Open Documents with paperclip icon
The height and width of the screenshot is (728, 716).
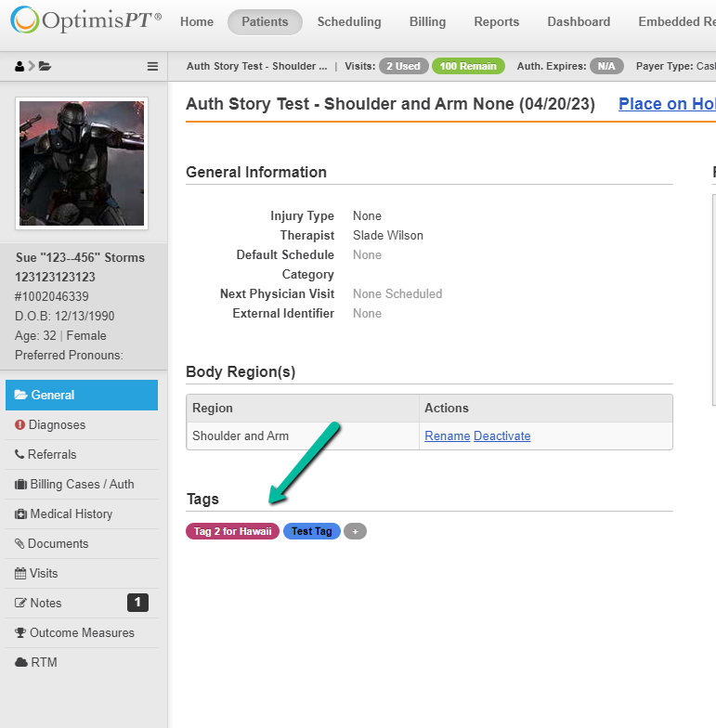58,543
